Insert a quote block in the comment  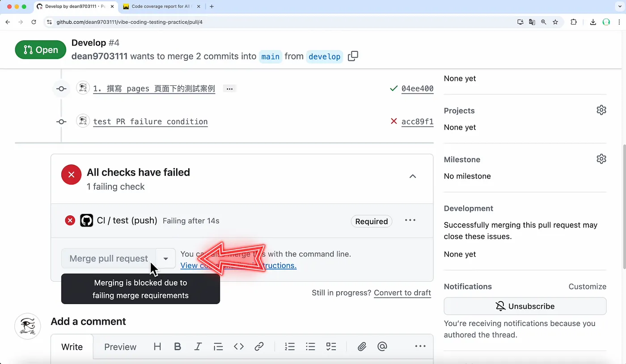click(218, 347)
